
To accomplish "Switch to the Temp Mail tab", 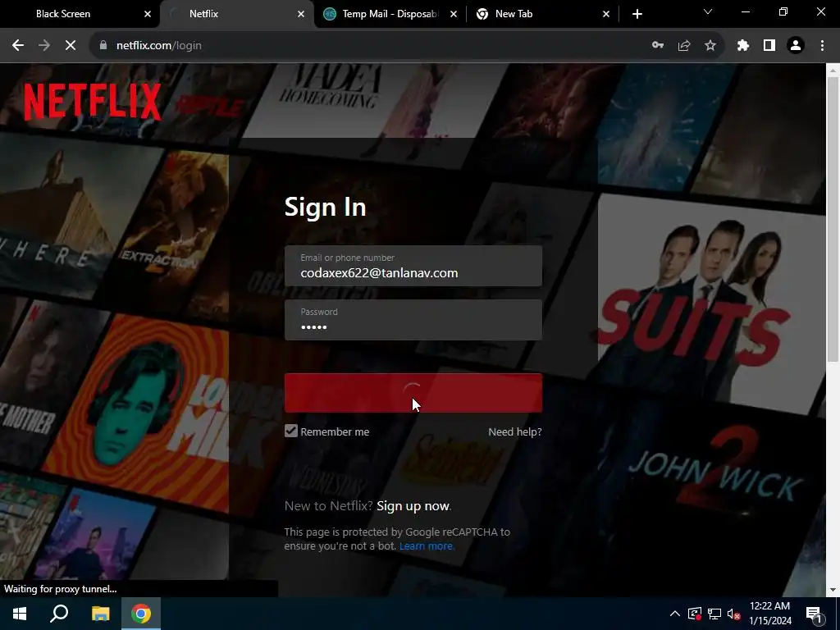I will pyautogui.click(x=390, y=14).
